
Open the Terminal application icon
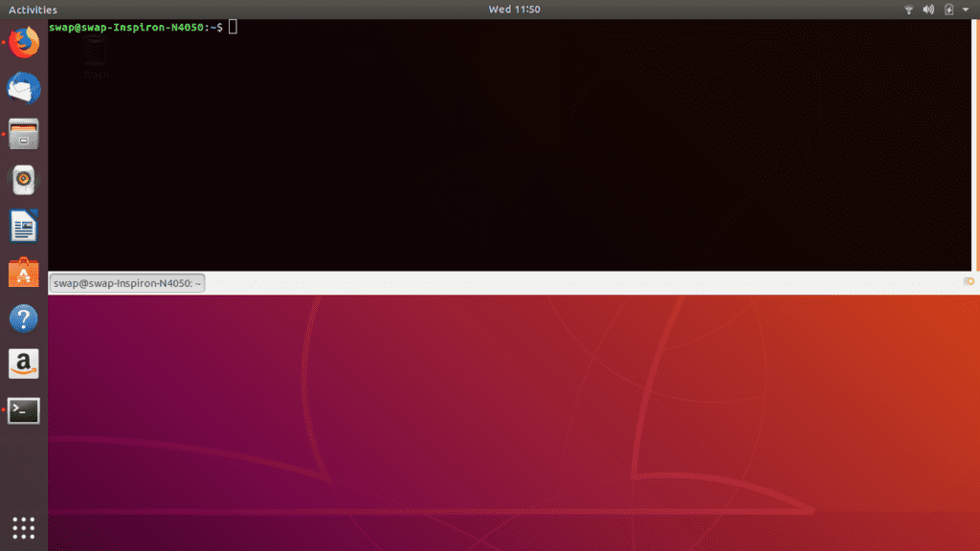22,410
